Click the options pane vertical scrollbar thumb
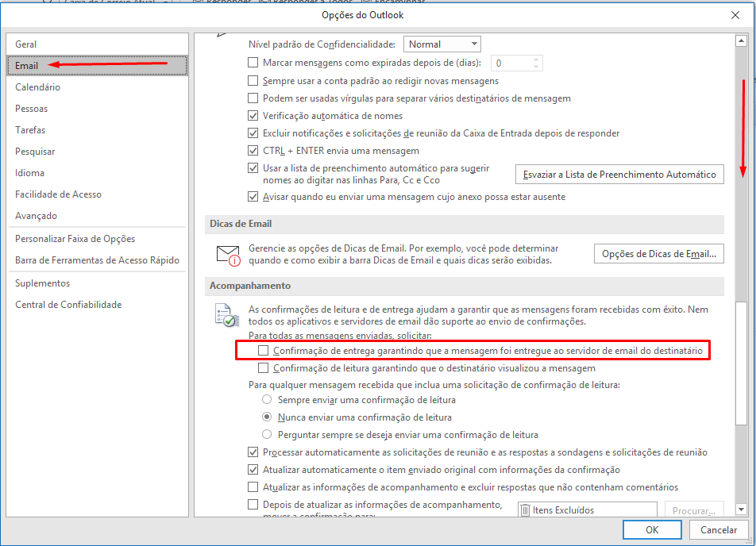756x546 pixels. 741,363
